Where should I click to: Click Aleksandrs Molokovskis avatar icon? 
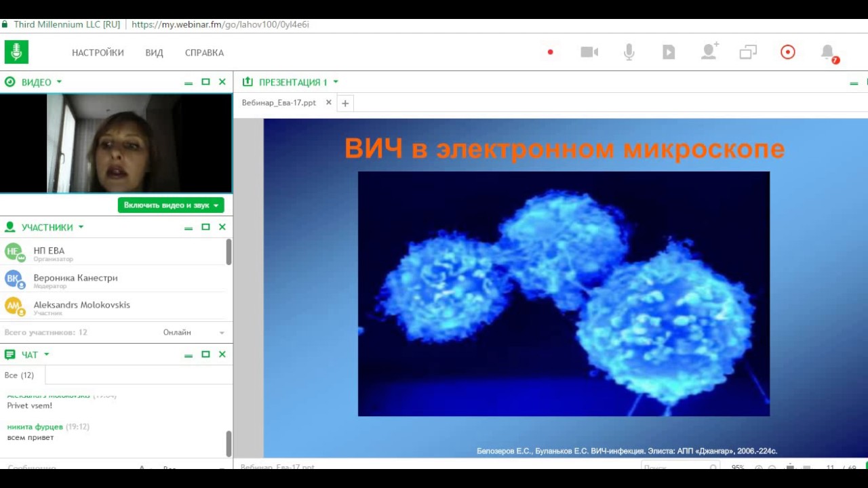[x=14, y=306]
